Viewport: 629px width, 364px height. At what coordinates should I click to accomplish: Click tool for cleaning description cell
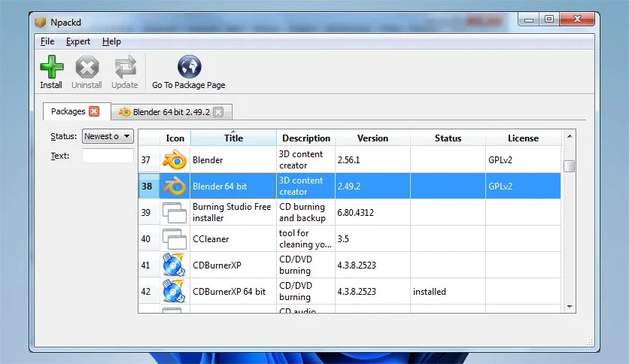tap(306, 239)
